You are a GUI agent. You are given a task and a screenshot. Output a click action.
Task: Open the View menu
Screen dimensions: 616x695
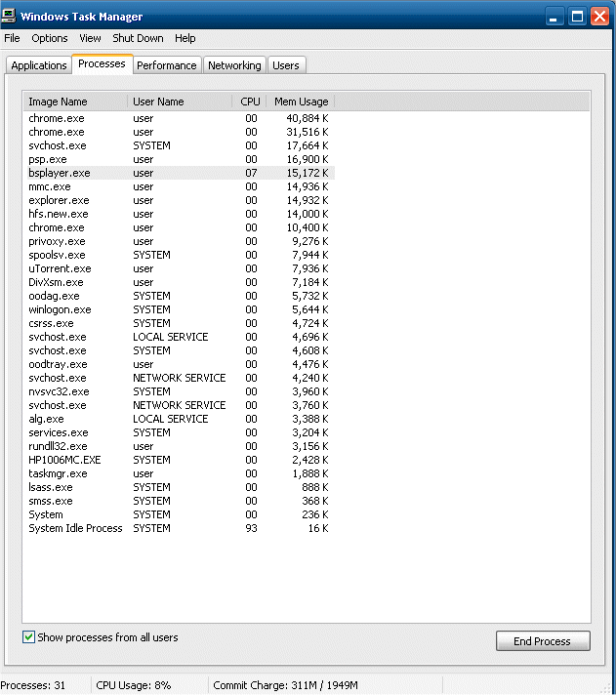(x=90, y=38)
